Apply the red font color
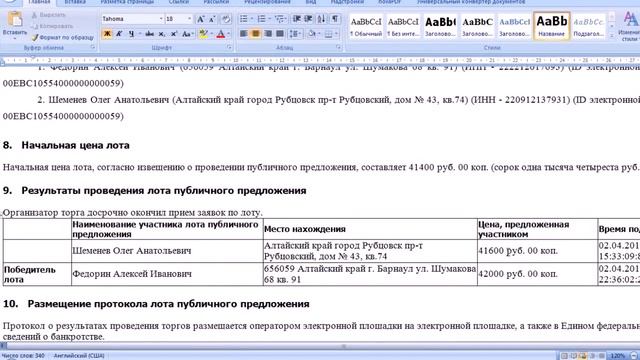The width and height of the screenshot is (640, 360). click(220, 34)
